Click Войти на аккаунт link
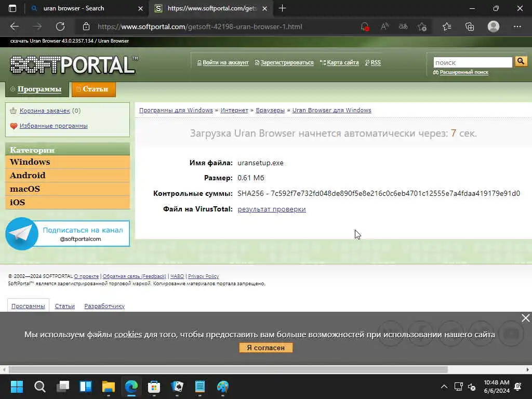Image resolution: width=532 pixels, height=399 pixels. pyautogui.click(x=225, y=62)
